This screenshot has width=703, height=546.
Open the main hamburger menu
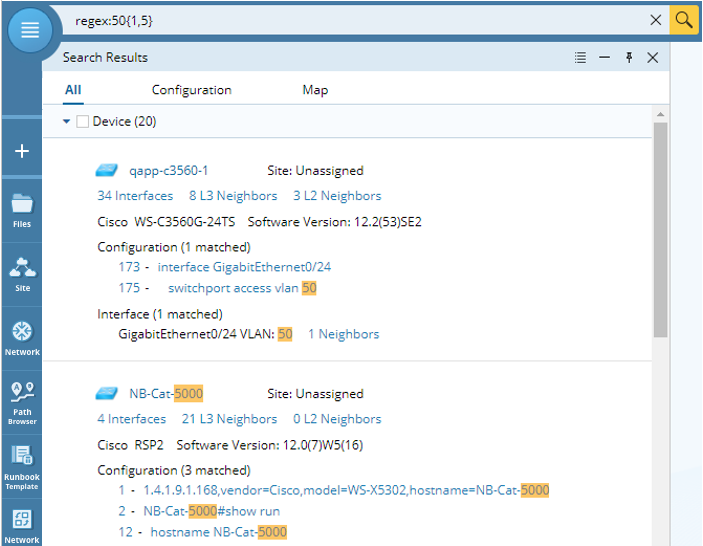click(30, 30)
